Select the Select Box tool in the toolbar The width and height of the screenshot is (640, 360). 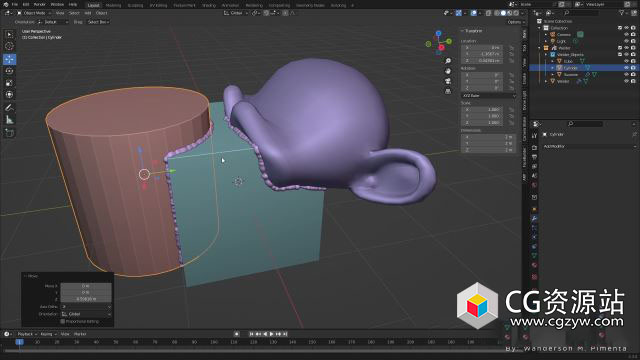[x=9, y=34]
